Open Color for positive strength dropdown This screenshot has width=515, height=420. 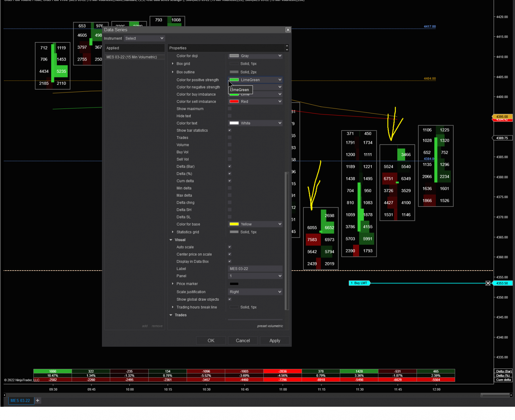coord(255,80)
